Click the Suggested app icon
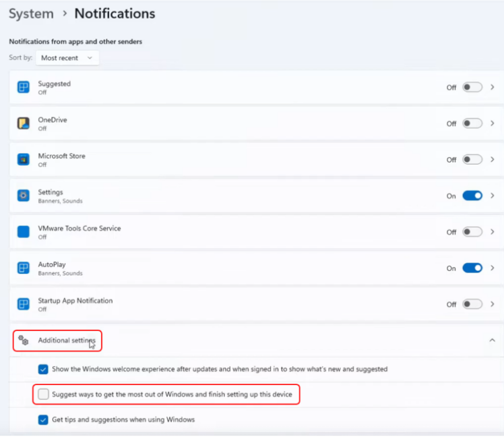 point(23,87)
